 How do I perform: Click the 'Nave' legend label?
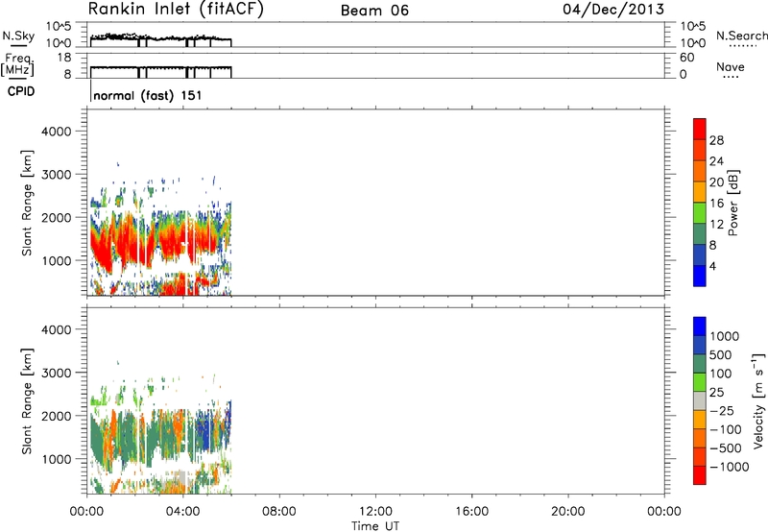click(x=731, y=66)
